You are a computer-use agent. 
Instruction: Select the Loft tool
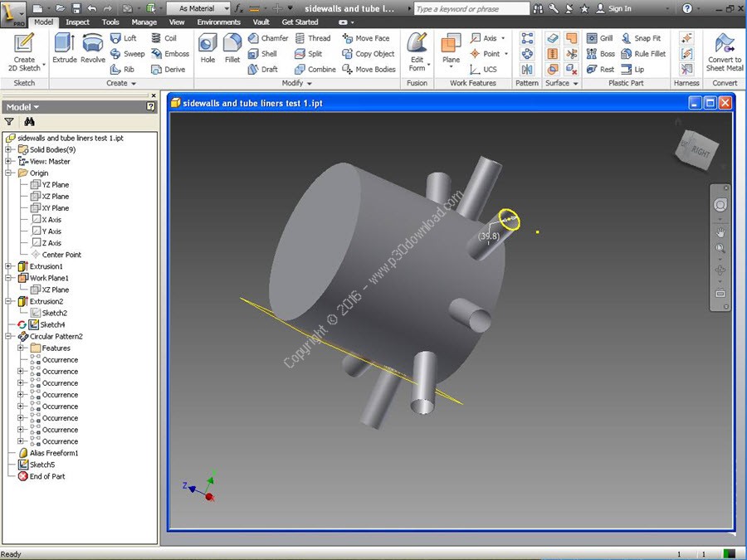pos(124,37)
